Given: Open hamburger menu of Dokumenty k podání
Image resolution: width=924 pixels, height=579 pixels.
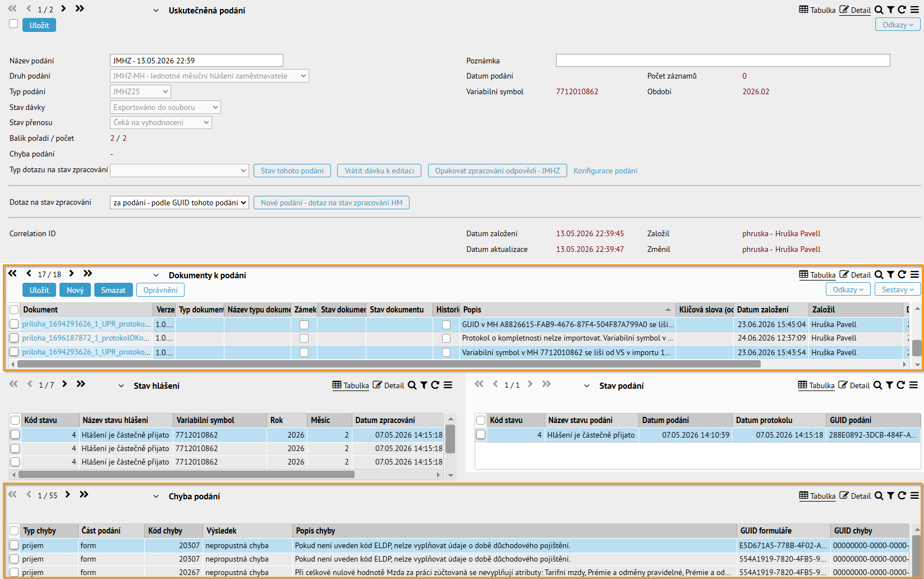Looking at the screenshot, I should [914, 275].
